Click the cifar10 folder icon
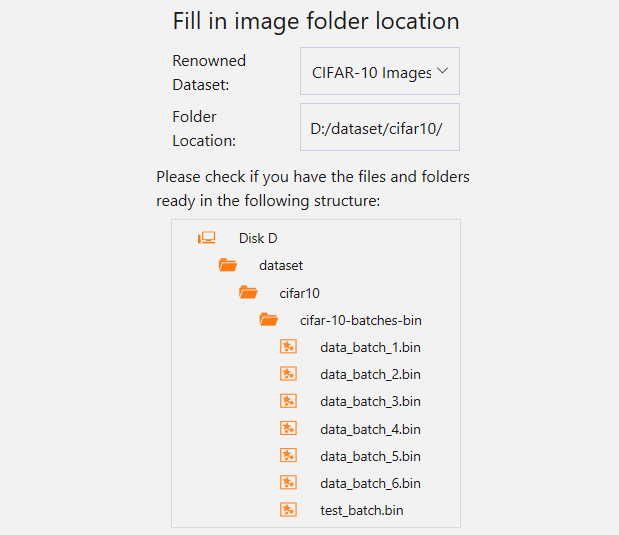Screen dimensions: 619x535 coord(248,293)
